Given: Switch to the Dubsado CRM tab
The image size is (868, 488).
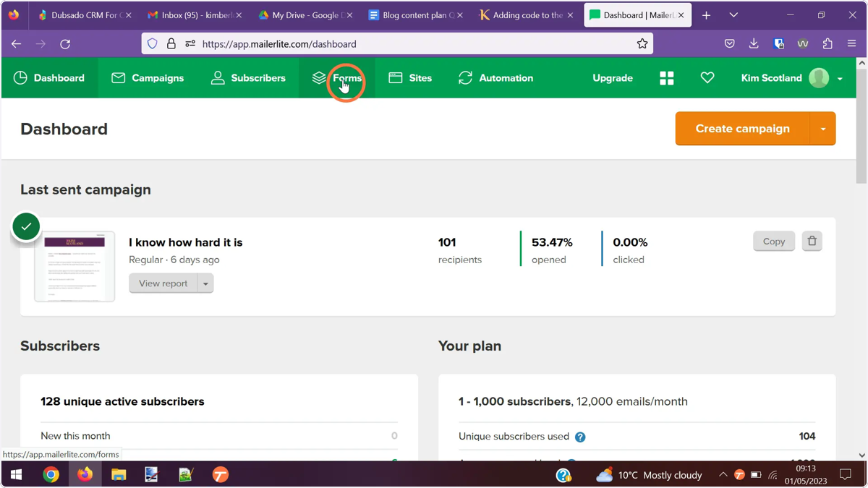Looking at the screenshot, I should coord(84,15).
